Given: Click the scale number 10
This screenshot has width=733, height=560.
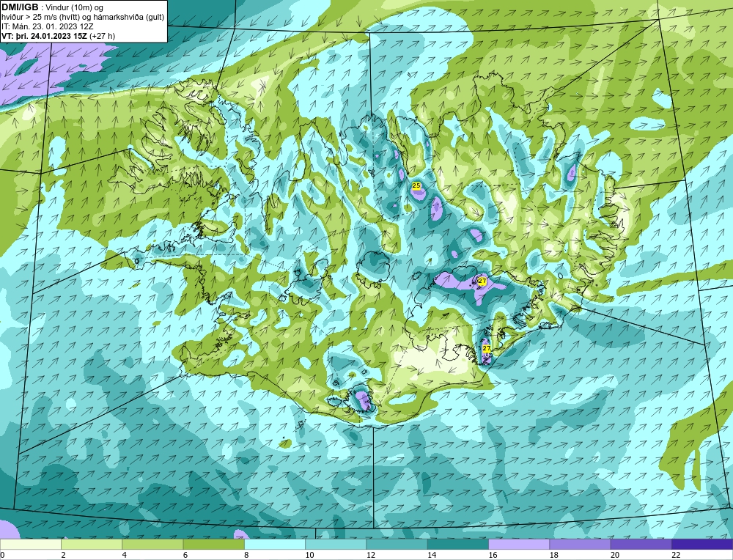Looking at the screenshot, I should [309, 555].
